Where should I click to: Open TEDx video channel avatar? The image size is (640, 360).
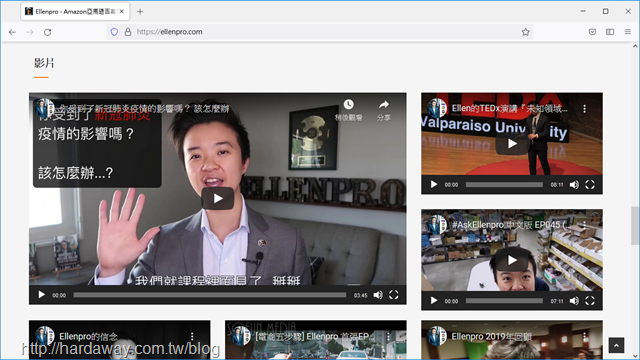[x=437, y=109]
